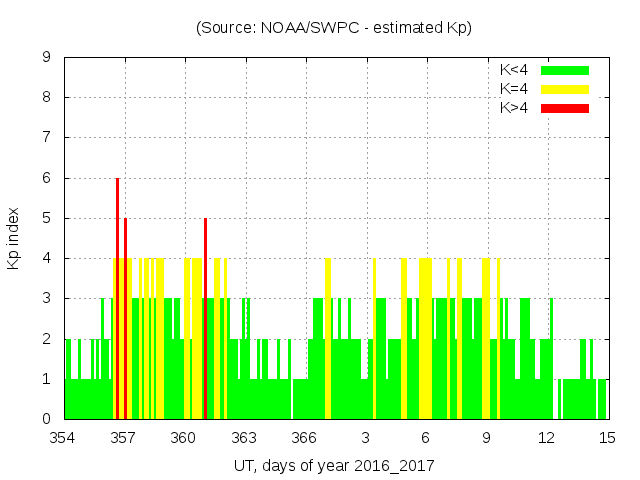640x480 pixels.
Task: Select the 354 tick label on x-axis
Action: click(x=63, y=438)
